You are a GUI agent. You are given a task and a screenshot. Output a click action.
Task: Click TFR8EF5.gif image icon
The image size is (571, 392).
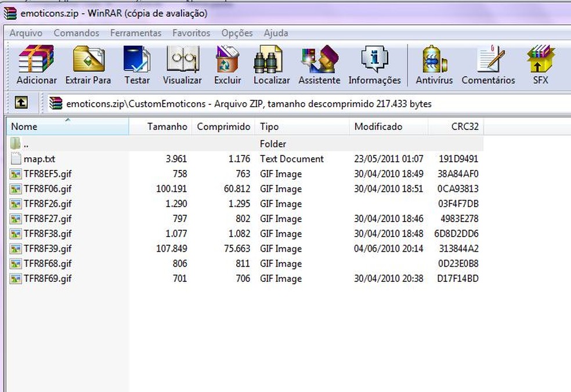(16, 173)
